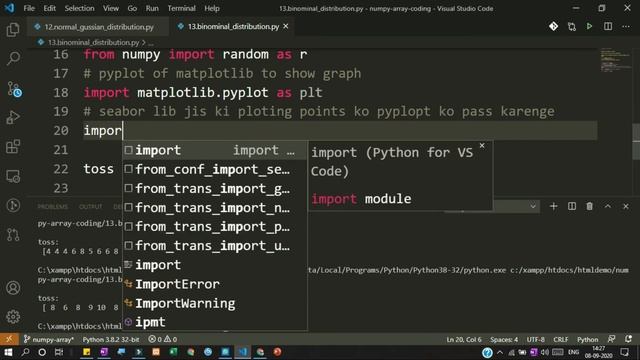Close the 13.binominal_distribution.py tab
The height and width of the screenshot is (360, 640).
[286, 26]
